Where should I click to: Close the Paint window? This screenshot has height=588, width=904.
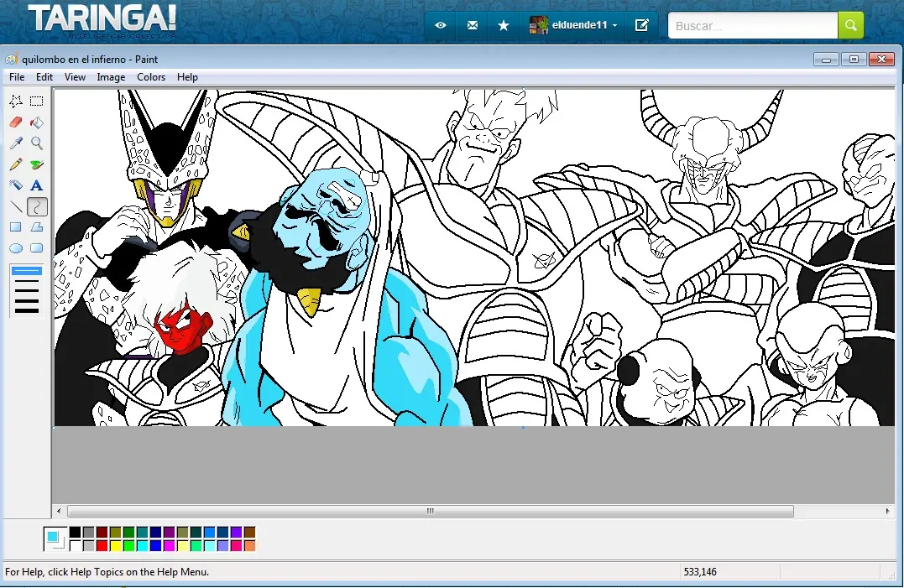[x=881, y=60]
